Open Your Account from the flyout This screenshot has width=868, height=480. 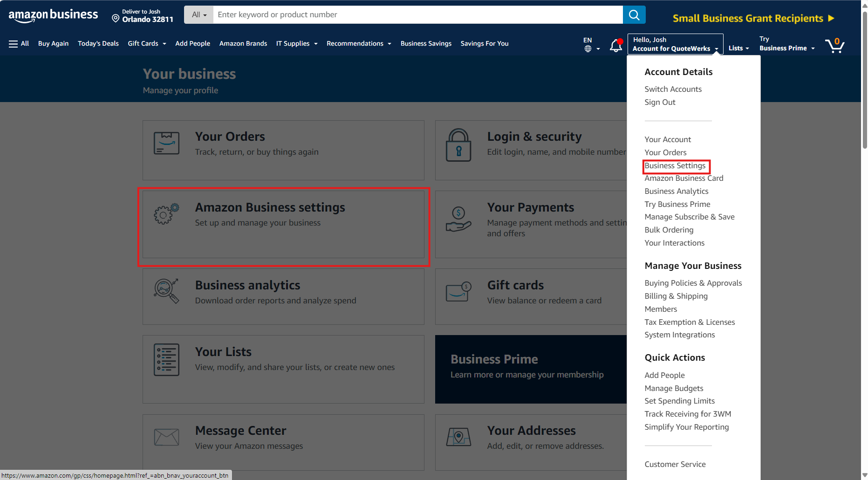click(x=668, y=139)
